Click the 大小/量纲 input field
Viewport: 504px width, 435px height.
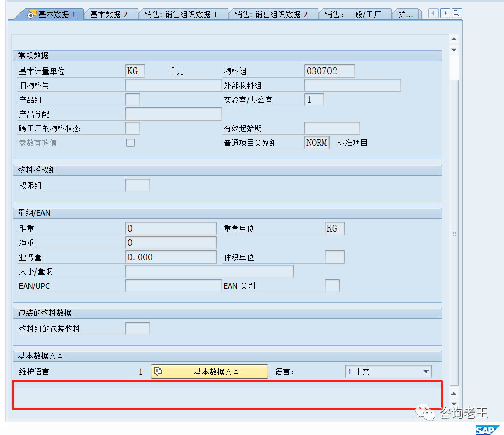[x=209, y=271]
